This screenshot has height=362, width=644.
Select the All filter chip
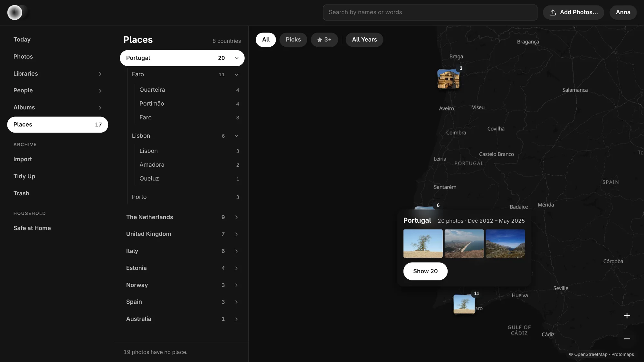click(266, 40)
